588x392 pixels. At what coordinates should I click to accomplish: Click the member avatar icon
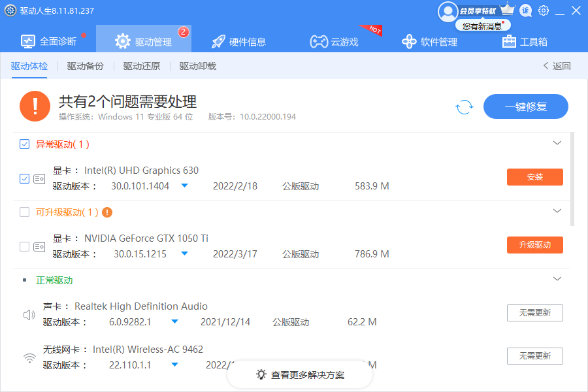448,12
